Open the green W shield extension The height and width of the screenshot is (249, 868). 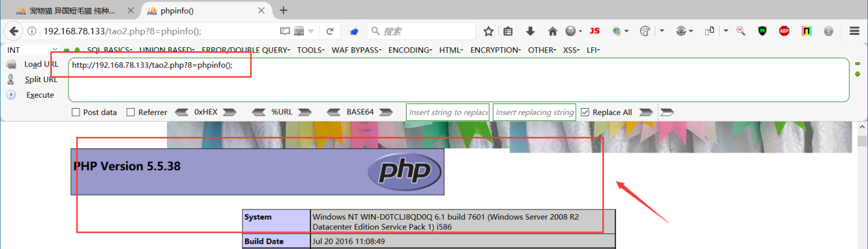coord(763,31)
